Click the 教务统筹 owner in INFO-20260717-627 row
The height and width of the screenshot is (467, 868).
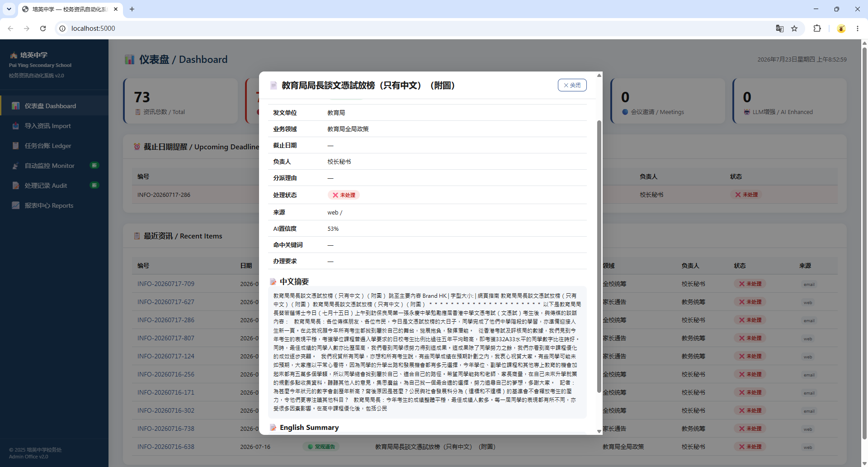[693, 302]
